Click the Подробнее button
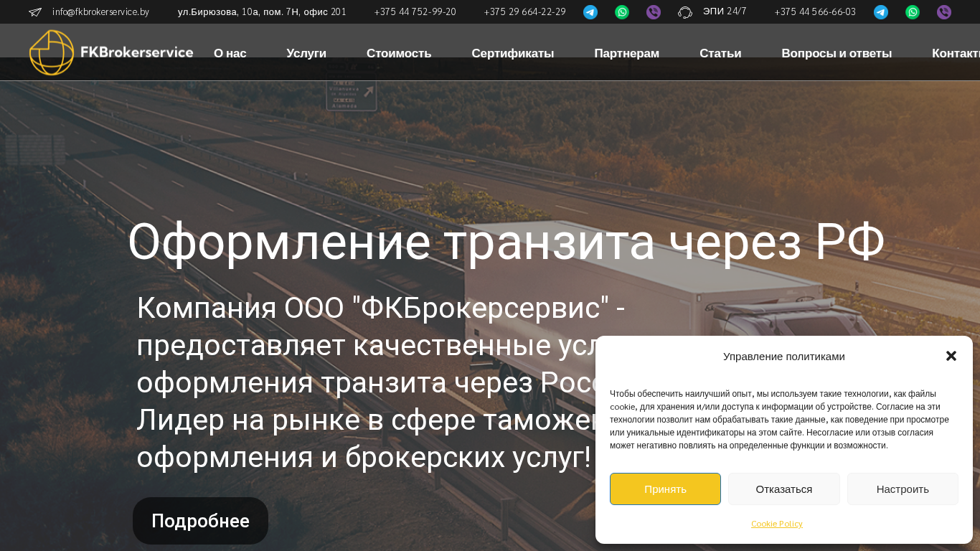Viewport: 980px width, 551px height. click(x=200, y=521)
